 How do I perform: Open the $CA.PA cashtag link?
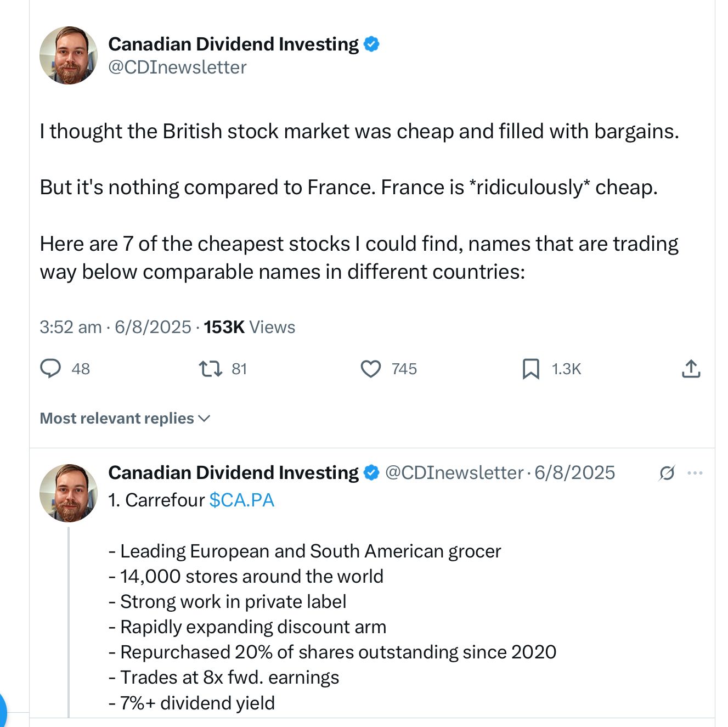[x=242, y=500]
